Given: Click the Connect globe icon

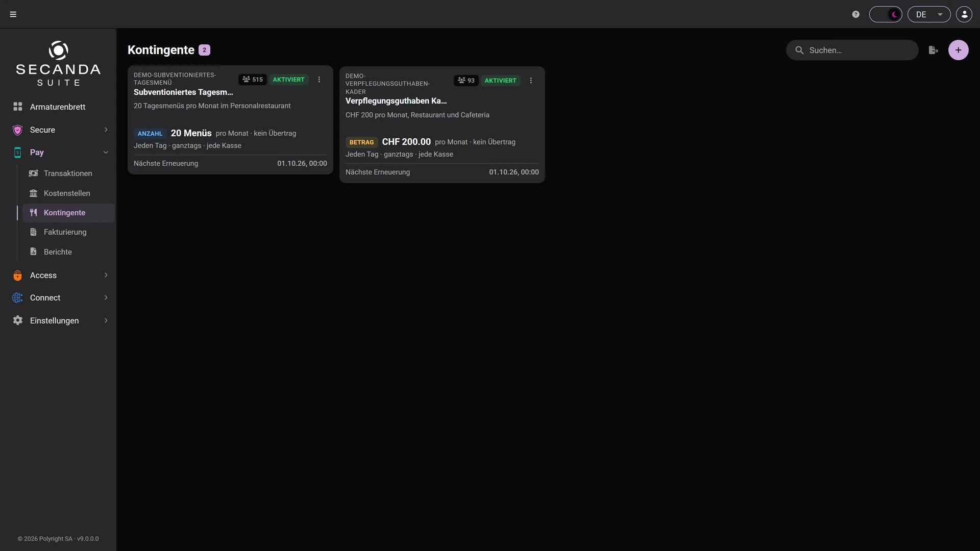Looking at the screenshot, I should point(18,298).
